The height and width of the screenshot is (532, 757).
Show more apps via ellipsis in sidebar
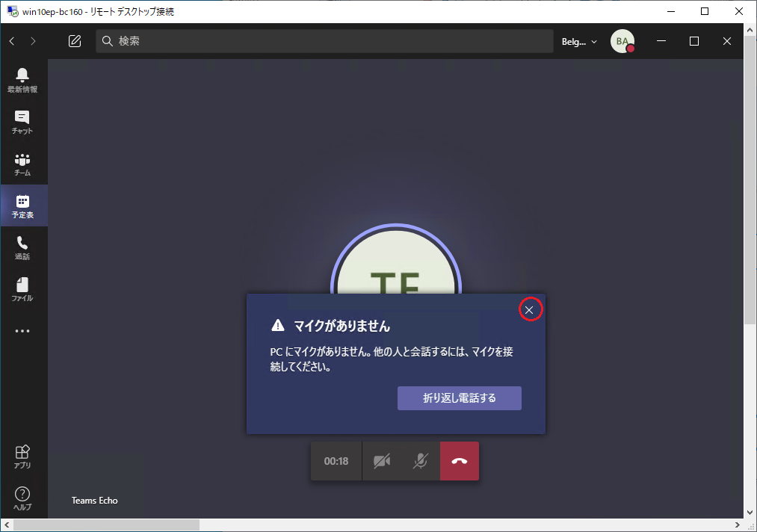point(22,331)
